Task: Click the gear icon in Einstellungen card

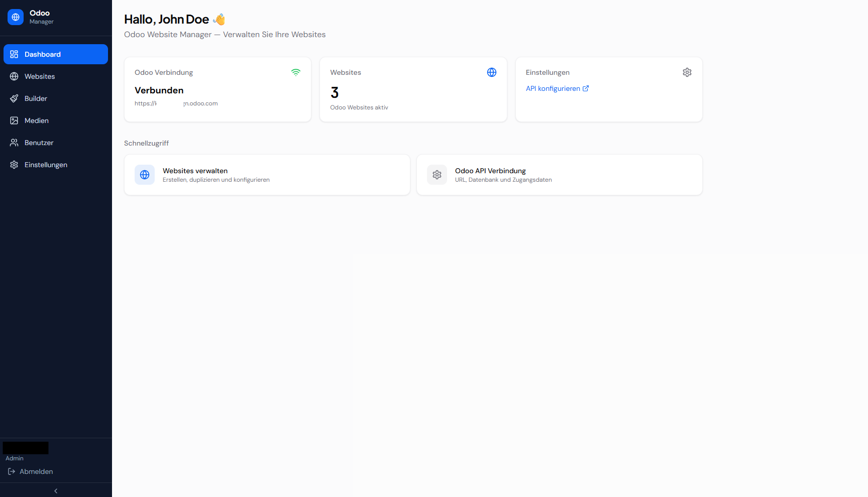Action: pos(687,72)
